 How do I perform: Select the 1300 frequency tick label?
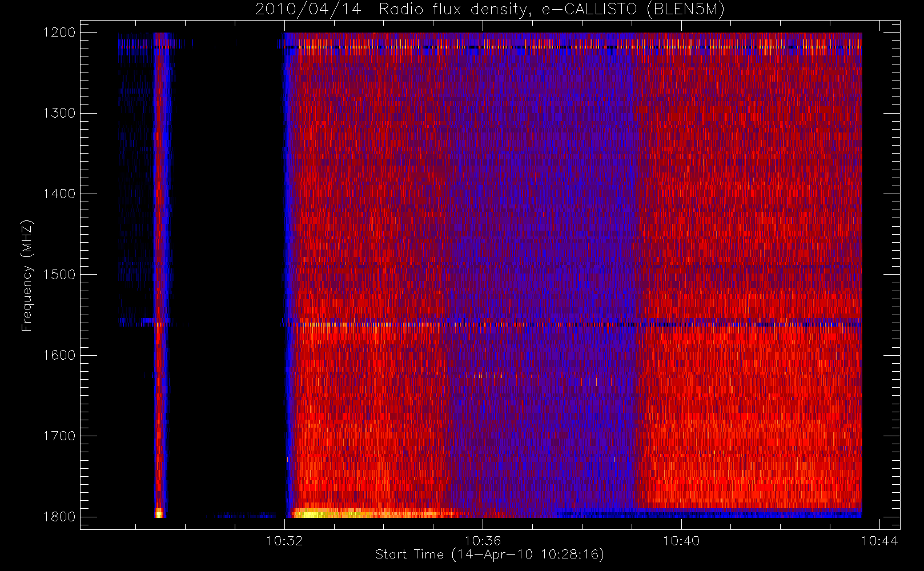[x=59, y=113]
